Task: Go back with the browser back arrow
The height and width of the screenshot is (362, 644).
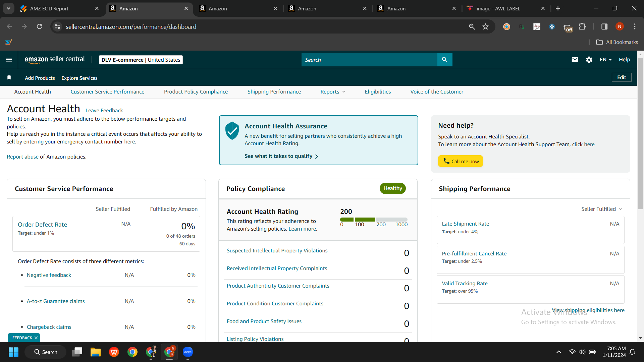Action: pos(9,26)
